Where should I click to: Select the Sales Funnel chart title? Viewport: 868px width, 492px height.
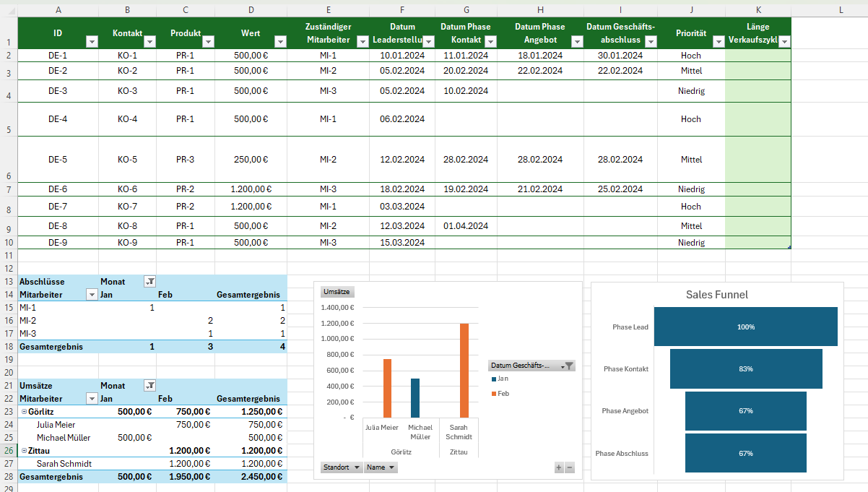click(x=716, y=295)
